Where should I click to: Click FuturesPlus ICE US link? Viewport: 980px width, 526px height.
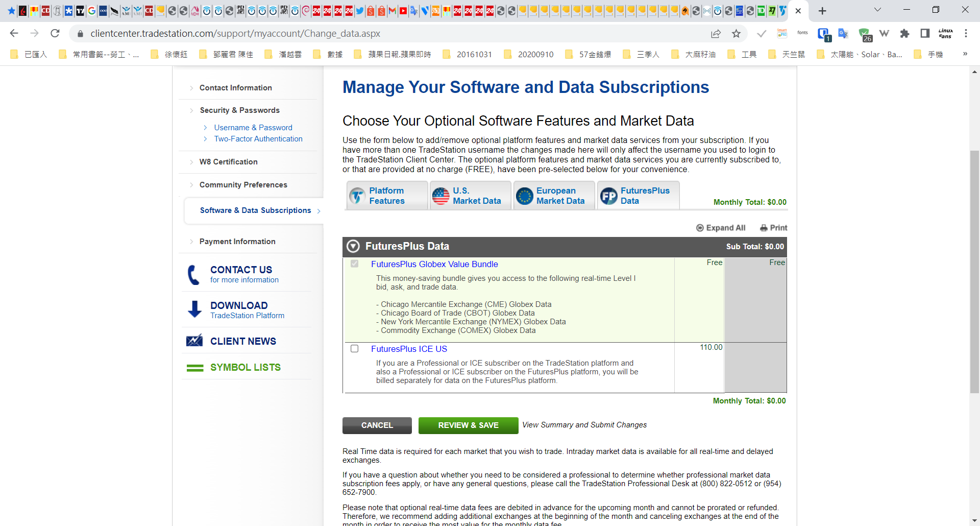[x=409, y=349]
